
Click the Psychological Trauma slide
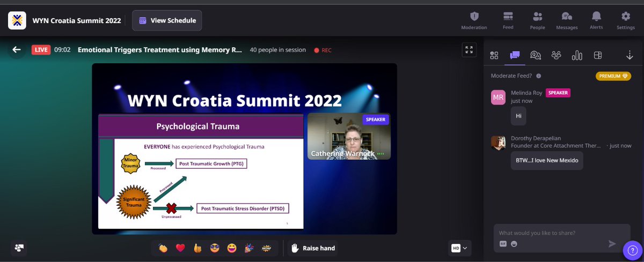pos(201,171)
